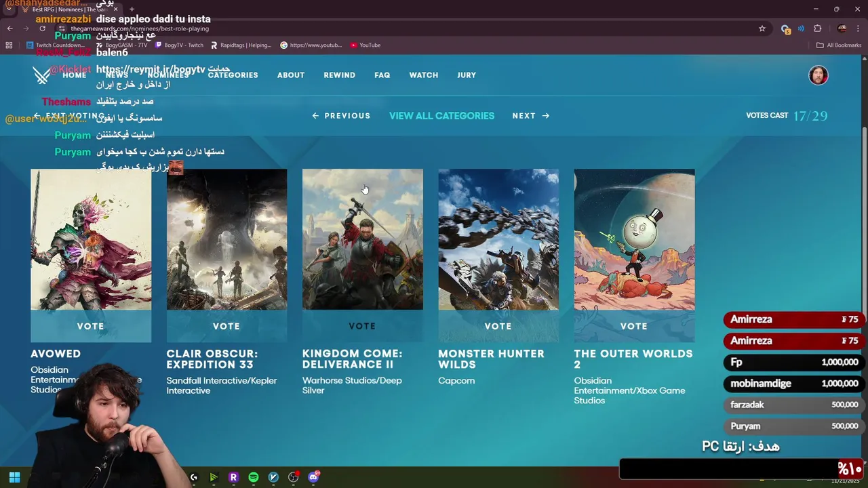Click the AVOWED title text

point(56,354)
